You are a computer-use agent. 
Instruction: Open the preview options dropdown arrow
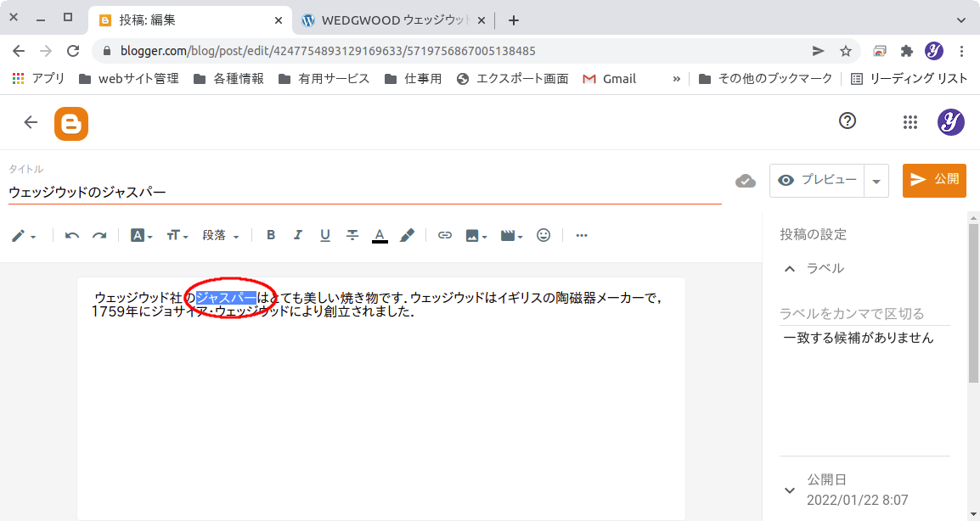[876, 182]
